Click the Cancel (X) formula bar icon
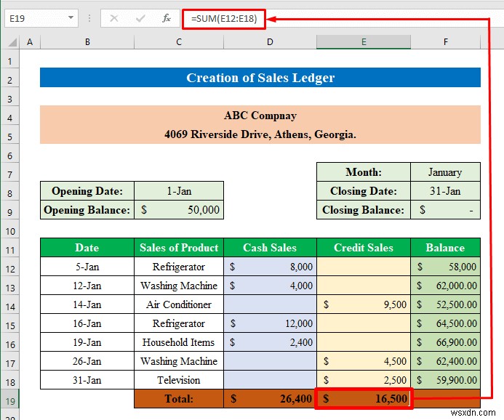This screenshot has width=504, height=420. tap(113, 18)
